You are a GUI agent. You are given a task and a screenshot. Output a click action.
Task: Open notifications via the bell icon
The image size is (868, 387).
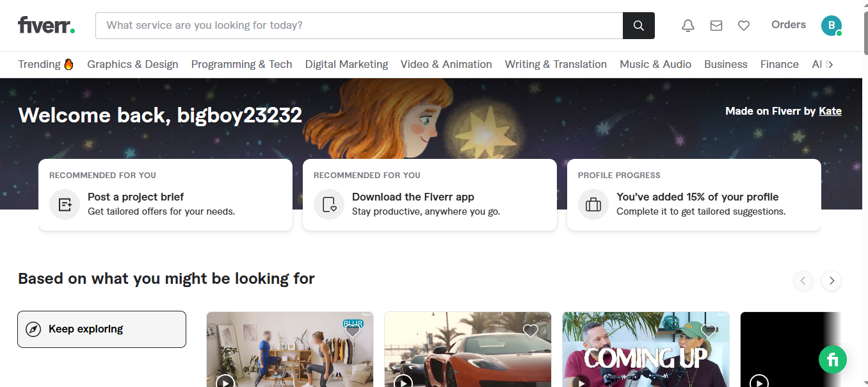tap(687, 25)
